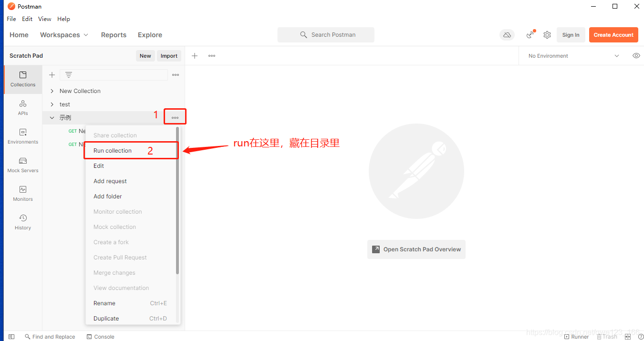Collapse the 示例 collection
The height and width of the screenshot is (341, 644).
pos(52,118)
